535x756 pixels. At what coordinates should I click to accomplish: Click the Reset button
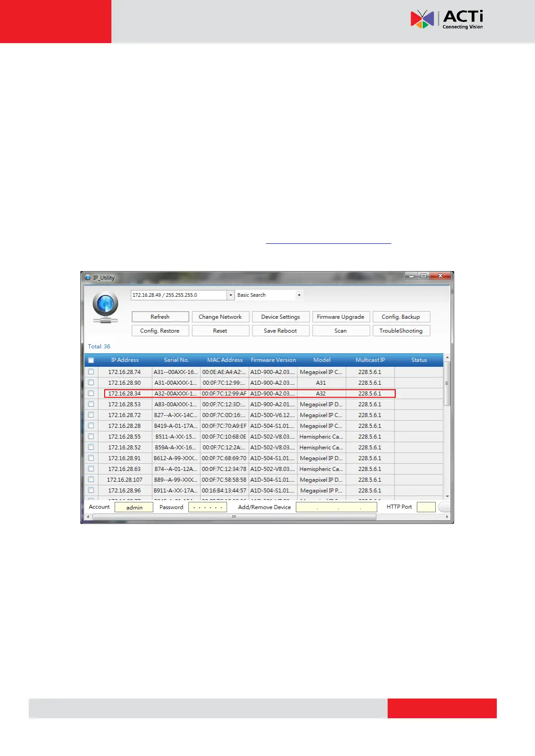click(x=220, y=331)
